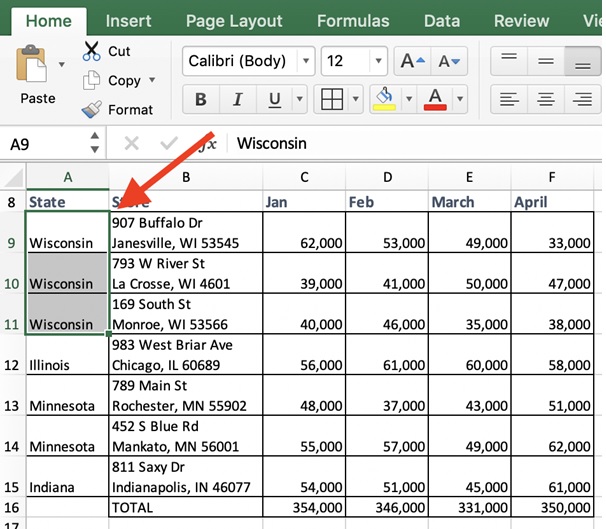Select row 12 header
606x529 pixels.
[x=12, y=355]
